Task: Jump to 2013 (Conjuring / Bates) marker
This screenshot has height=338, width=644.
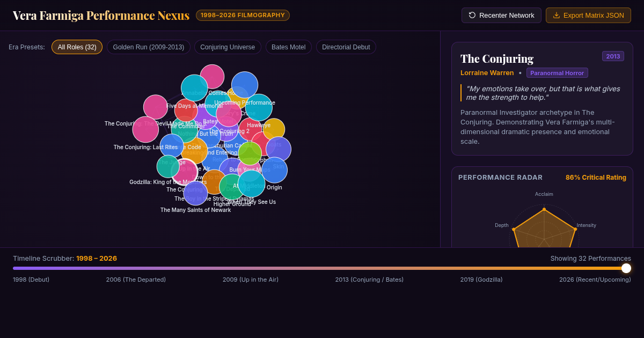Action: [369, 280]
